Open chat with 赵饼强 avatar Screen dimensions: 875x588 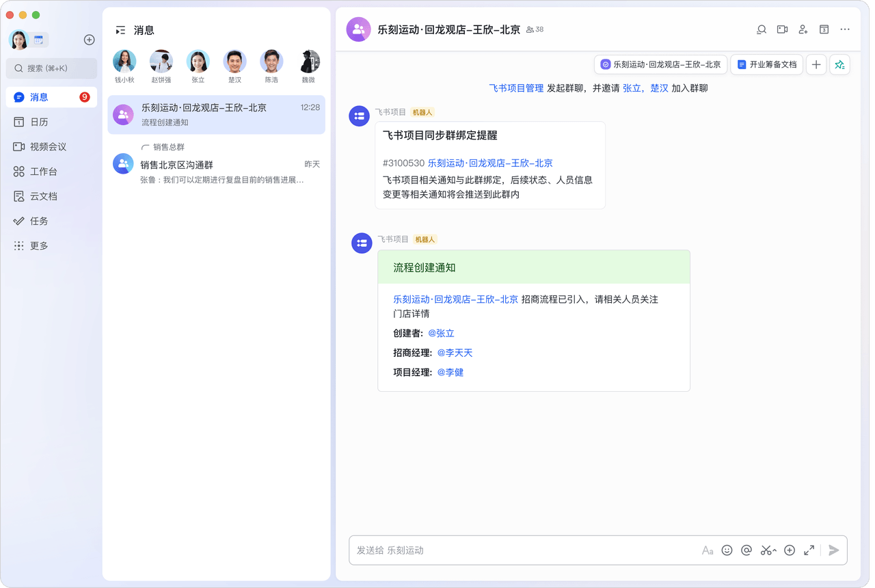click(161, 61)
